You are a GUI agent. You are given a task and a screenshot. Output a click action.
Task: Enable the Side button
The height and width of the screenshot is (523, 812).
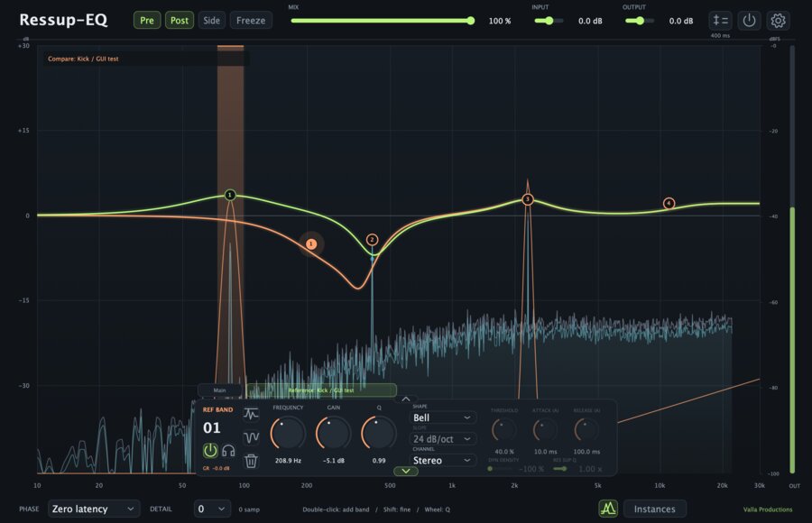click(x=211, y=20)
